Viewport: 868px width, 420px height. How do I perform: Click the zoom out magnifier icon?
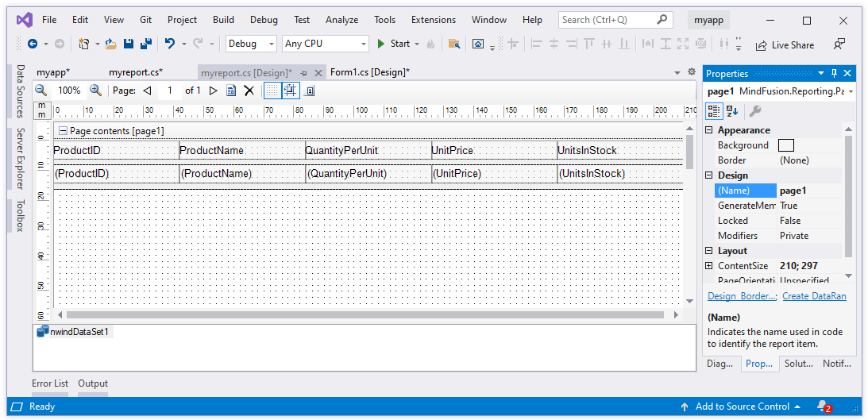(x=41, y=91)
